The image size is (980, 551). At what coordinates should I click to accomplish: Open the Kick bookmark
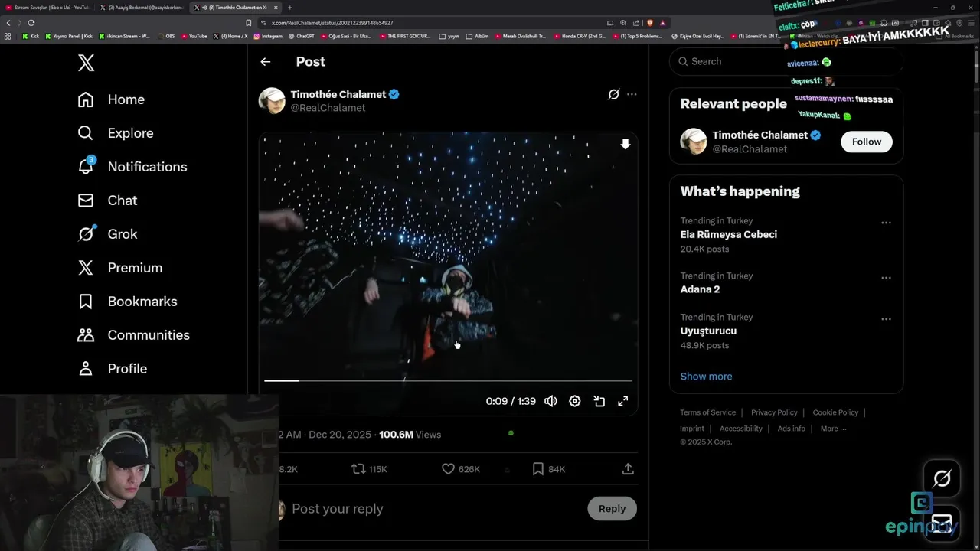[31, 36]
